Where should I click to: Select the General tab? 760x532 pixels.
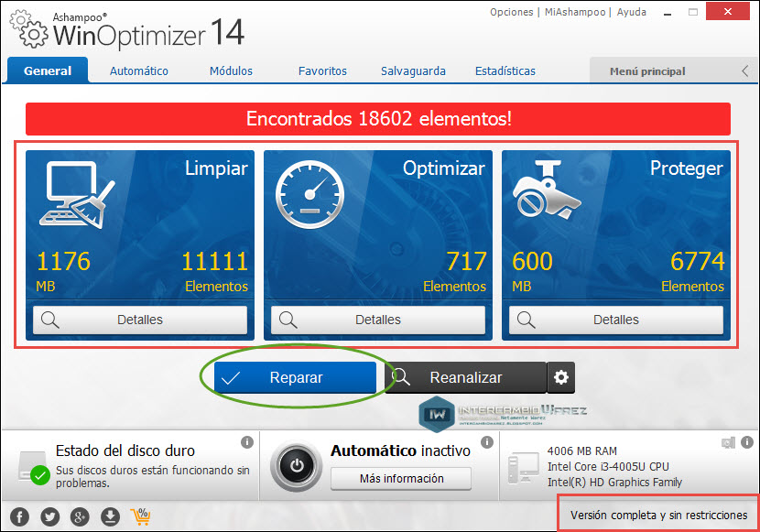pyautogui.click(x=48, y=71)
